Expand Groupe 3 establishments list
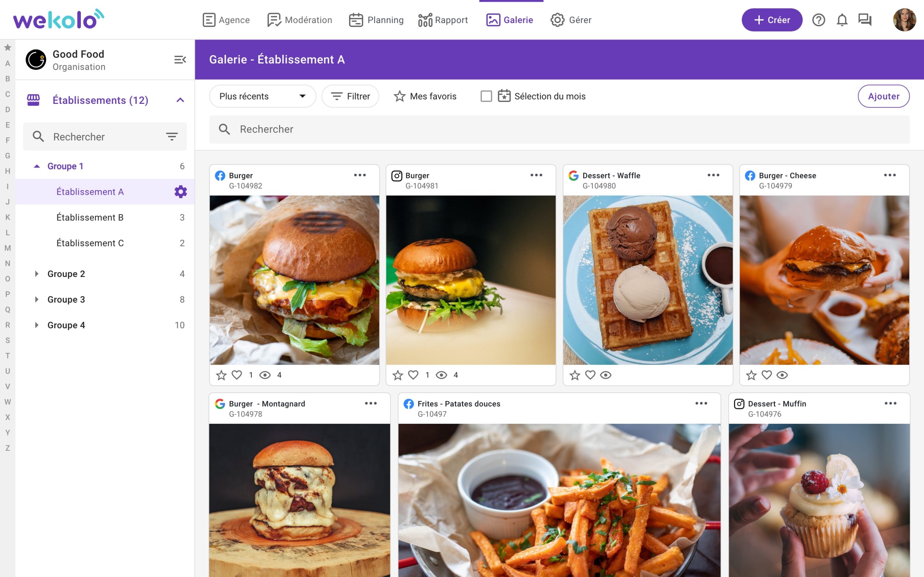Screen dimensions: 924x577 click(36, 299)
